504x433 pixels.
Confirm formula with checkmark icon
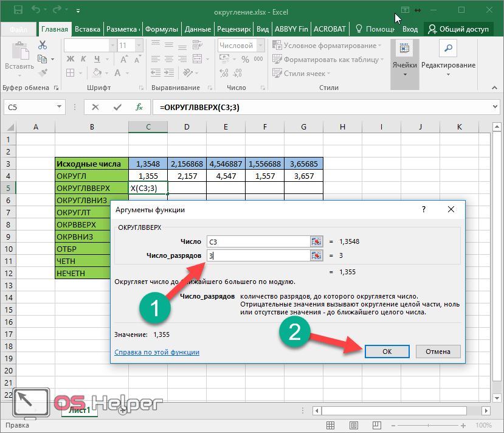tap(117, 107)
